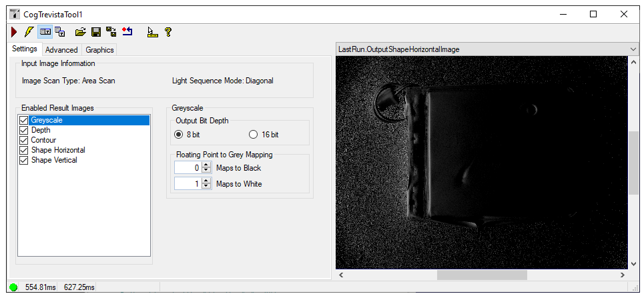This screenshot has height=298, width=644.
Task: Increase the Maps to White value
Action: click(206, 181)
